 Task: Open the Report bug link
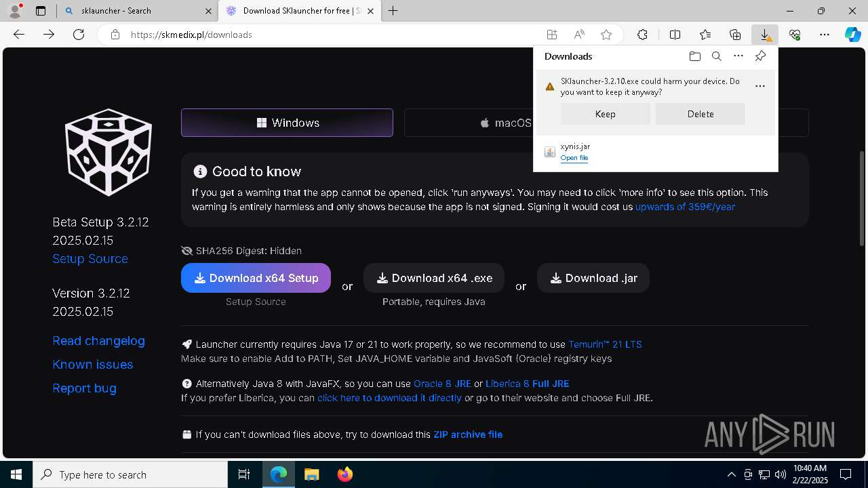tap(85, 388)
